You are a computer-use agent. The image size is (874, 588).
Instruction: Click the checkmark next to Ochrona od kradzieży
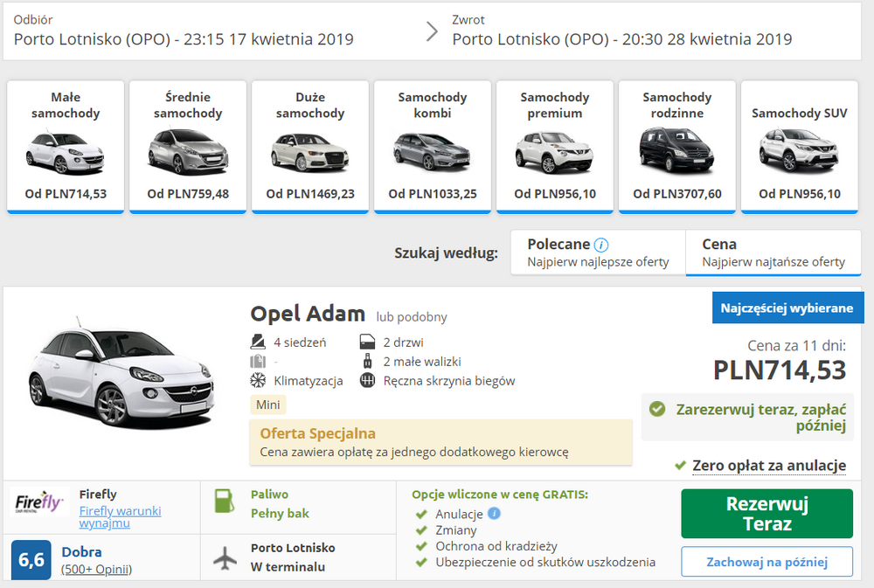point(421,546)
